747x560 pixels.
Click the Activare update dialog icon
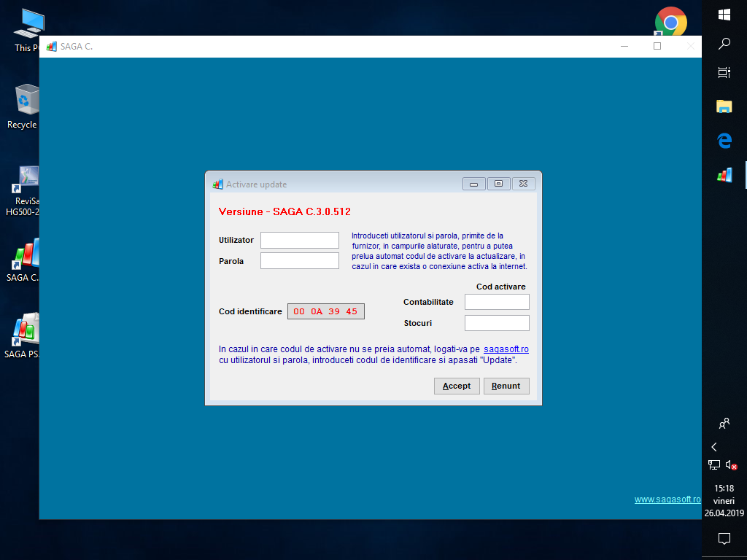click(217, 184)
